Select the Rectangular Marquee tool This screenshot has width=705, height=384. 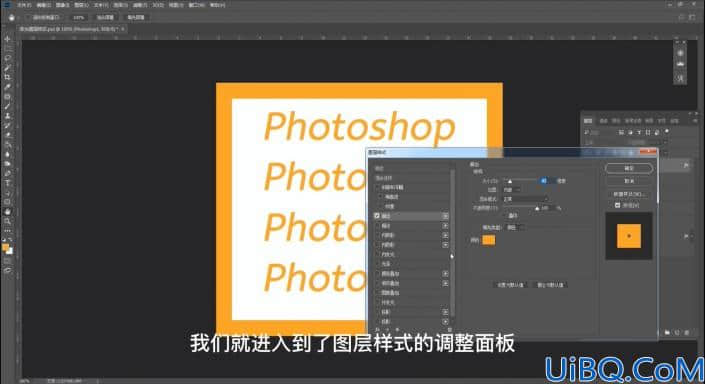[x=7, y=49]
